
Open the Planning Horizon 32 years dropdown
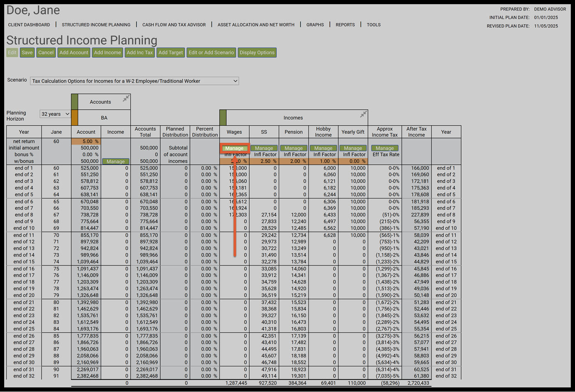(x=55, y=114)
